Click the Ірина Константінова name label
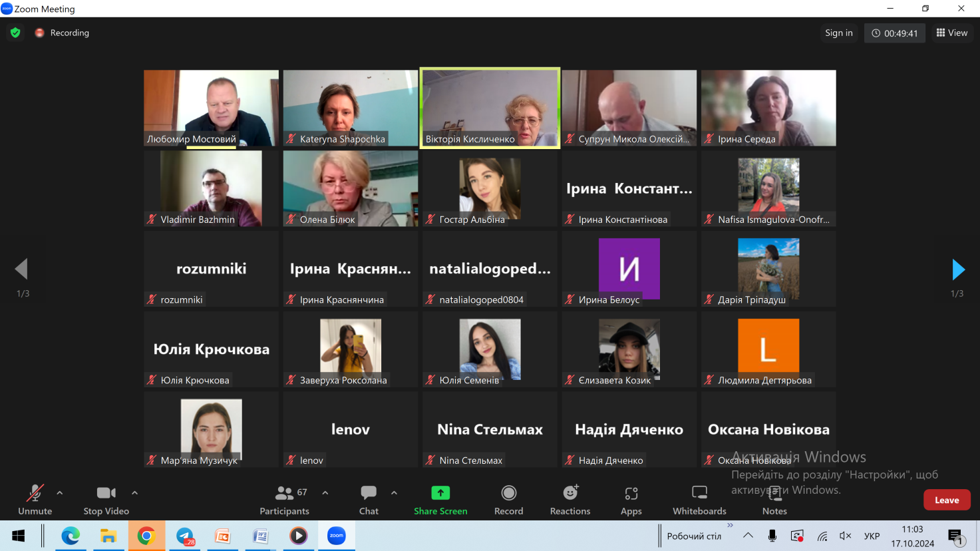The image size is (980, 551). (x=623, y=219)
